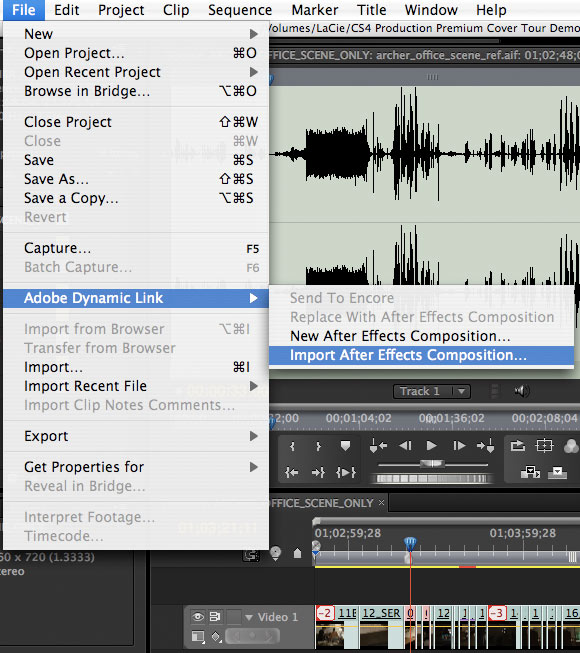Close the OFFICE_SCENE_ONLY timeline tab
Image resolution: width=580 pixels, height=653 pixels.
click(x=381, y=503)
